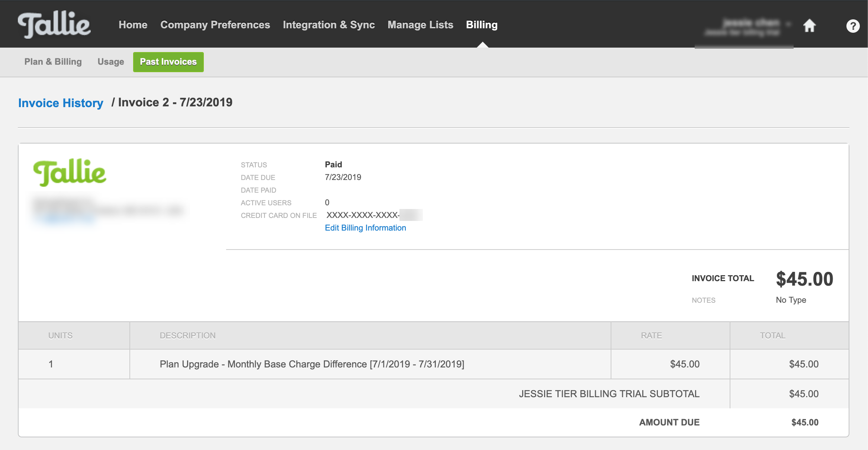Click the $45.00 amount due value
This screenshot has width=868, height=450.
(x=805, y=422)
